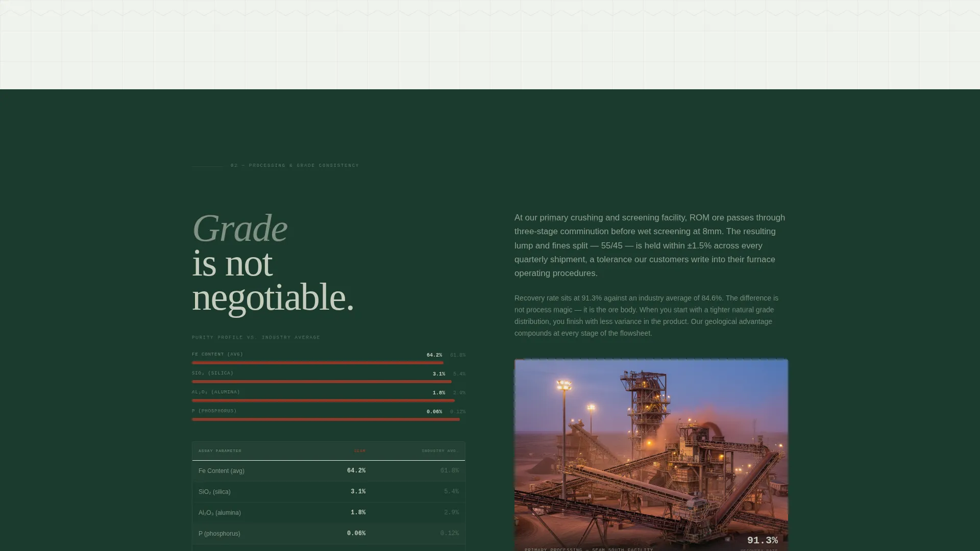Select the 0.12% cell in the assay table
The width and height of the screenshot is (980, 551).
(450, 533)
